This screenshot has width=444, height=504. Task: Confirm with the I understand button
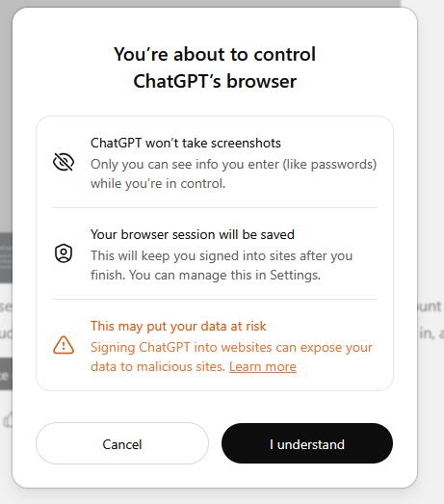coord(307,443)
